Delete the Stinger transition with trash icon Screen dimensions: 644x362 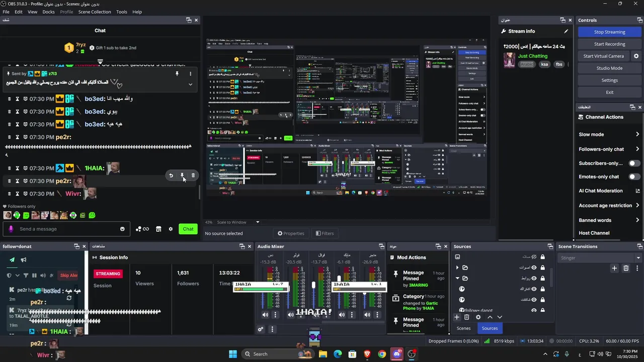[x=626, y=268]
